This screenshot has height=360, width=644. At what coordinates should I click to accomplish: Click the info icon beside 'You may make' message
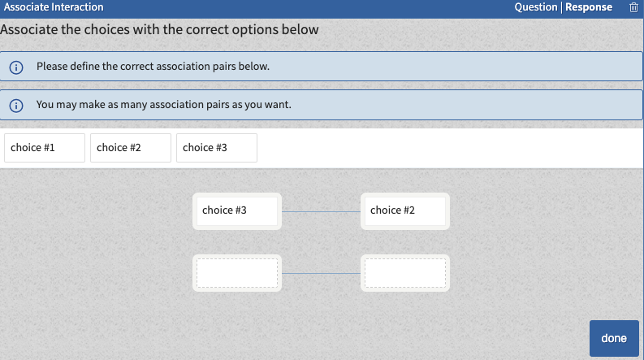click(x=16, y=106)
